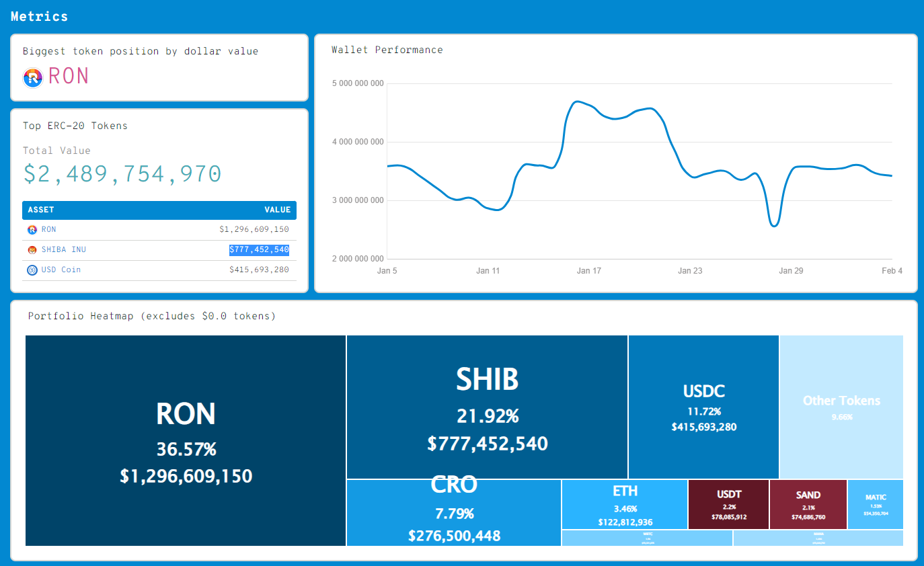924x566 pixels.
Task: Click the Jan 17 date label on the chart
Action: [589, 271]
